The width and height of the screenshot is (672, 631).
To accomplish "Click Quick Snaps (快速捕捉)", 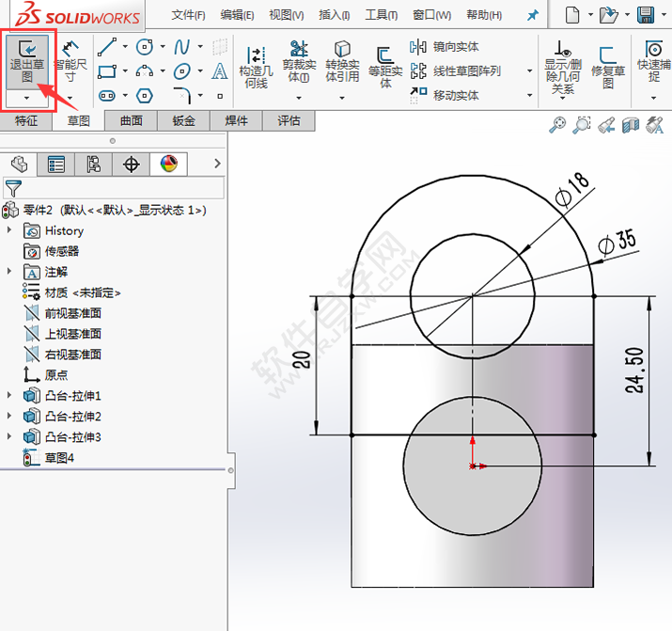I will point(653,61).
